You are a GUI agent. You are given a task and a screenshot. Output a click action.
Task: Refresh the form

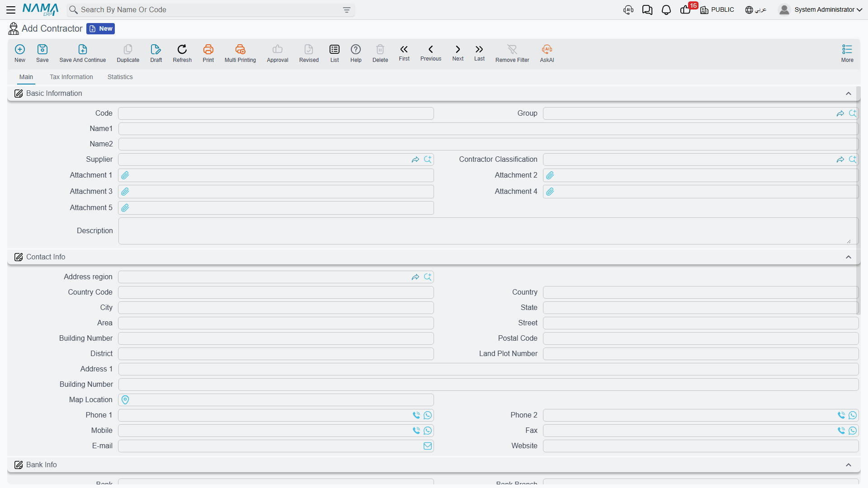pyautogui.click(x=182, y=53)
